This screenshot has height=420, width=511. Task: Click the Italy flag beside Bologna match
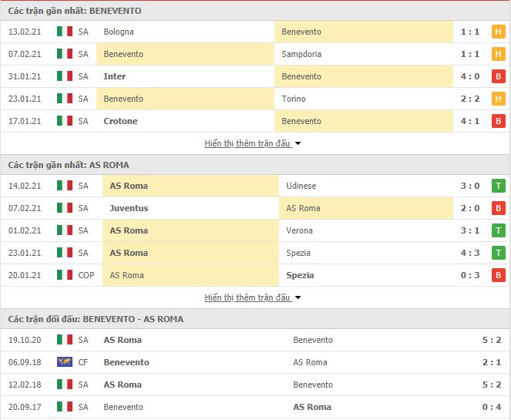point(65,32)
